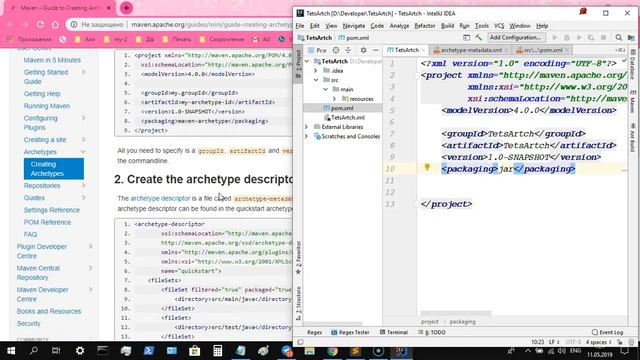Screen dimensions: 640x360
Task: Click 4 spaces indent in status bar
Action: coord(599,342)
